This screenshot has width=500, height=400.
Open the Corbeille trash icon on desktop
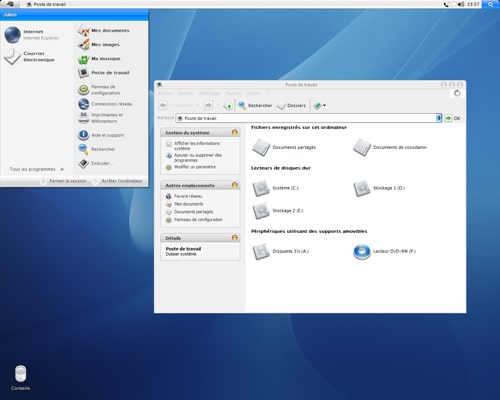click(x=20, y=374)
